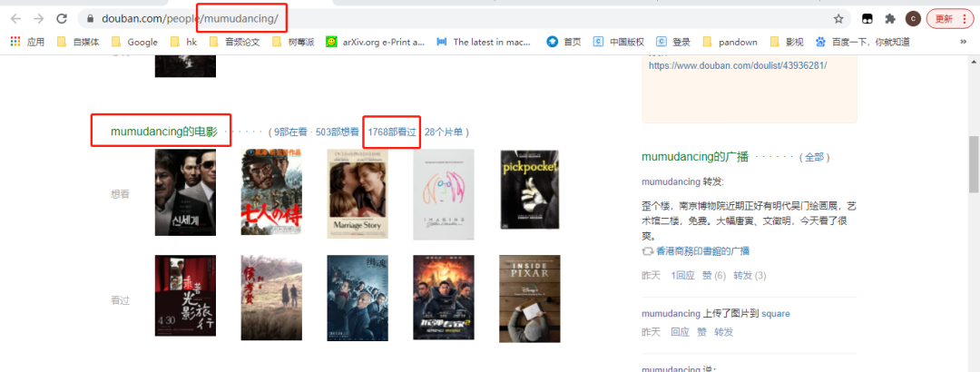
Task: Open the hk bookmark folder
Action: [x=183, y=42]
